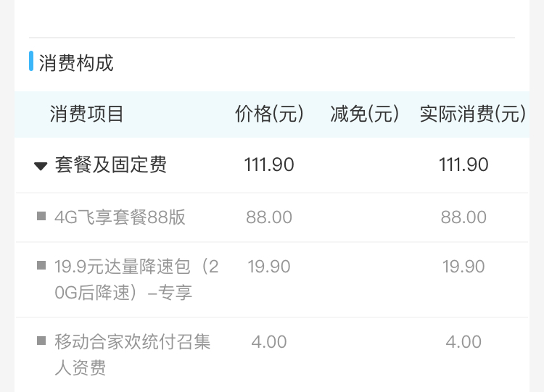This screenshot has width=544, height=392.
Task: Tap the 实际消费(元) column header
Action: [472, 114]
